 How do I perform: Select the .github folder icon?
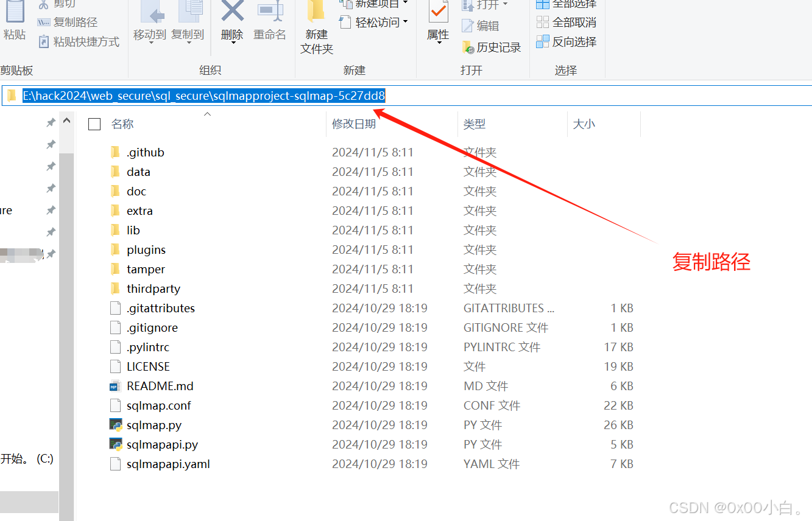[115, 152]
